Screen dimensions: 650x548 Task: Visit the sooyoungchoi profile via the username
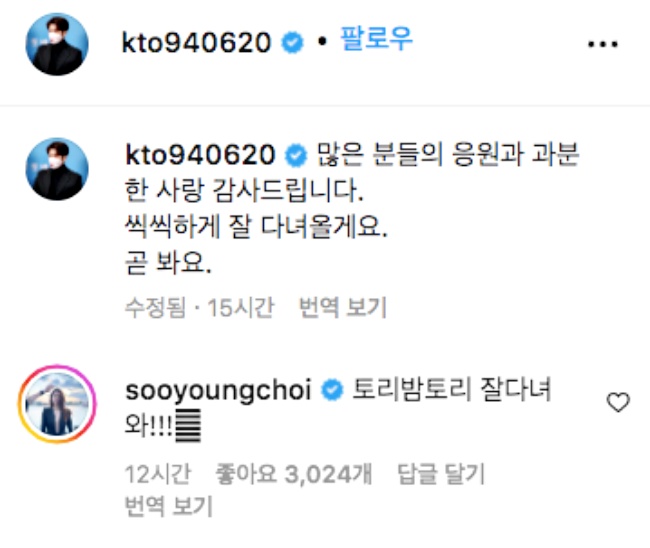tap(218, 391)
